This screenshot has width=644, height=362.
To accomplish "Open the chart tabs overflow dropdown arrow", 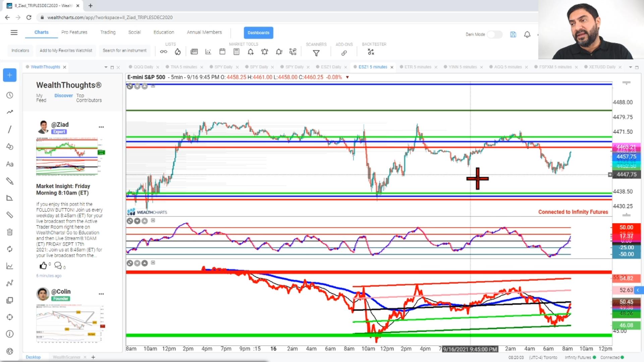I will pyautogui.click(x=630, y=67).
